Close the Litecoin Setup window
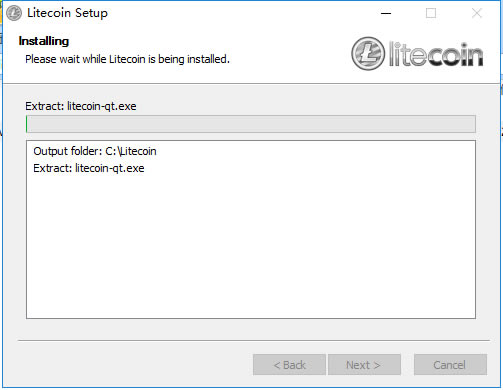This screenshot has height=390, width=503. click(x=477, y=13)
